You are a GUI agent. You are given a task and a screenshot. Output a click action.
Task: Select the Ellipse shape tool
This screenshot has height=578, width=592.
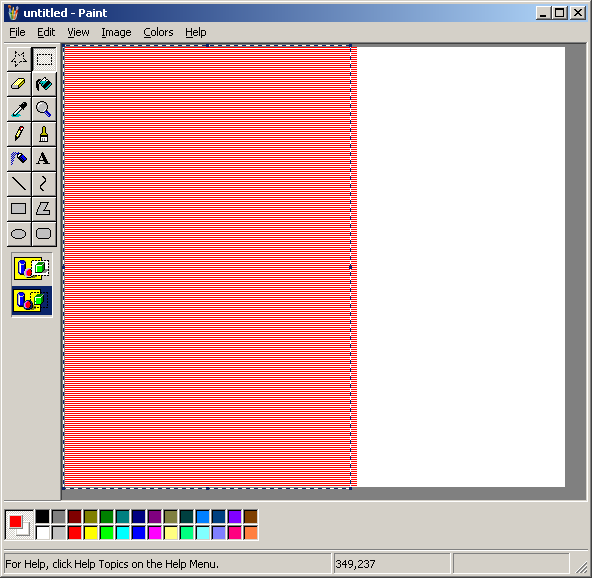click(19, 234)
